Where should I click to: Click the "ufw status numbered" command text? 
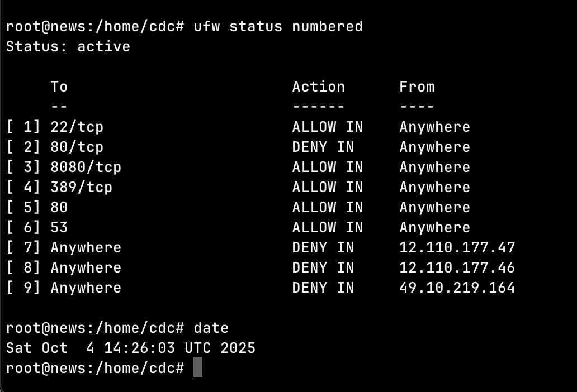[278, 26]
